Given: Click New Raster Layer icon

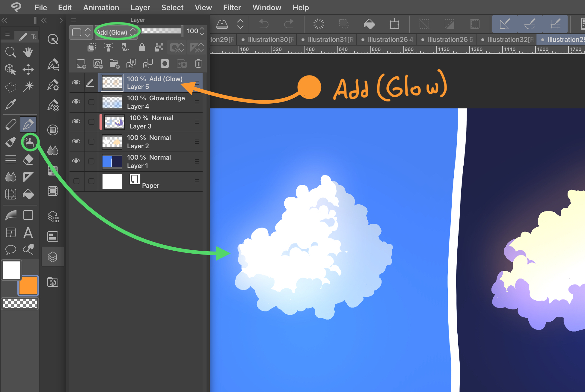Looking at the screenshot, I should point(81,63).
